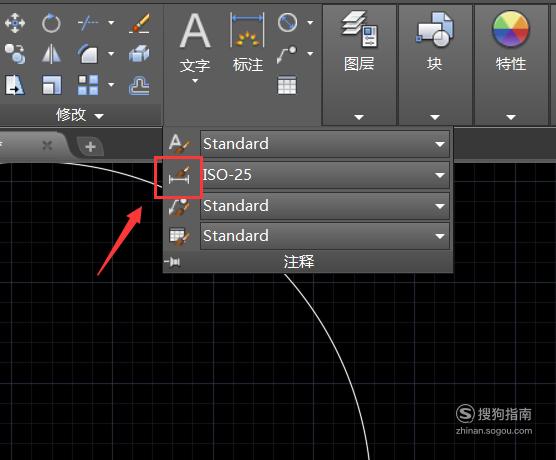Select the leader tool icon

pyautogui.click(x=287, y=54)
